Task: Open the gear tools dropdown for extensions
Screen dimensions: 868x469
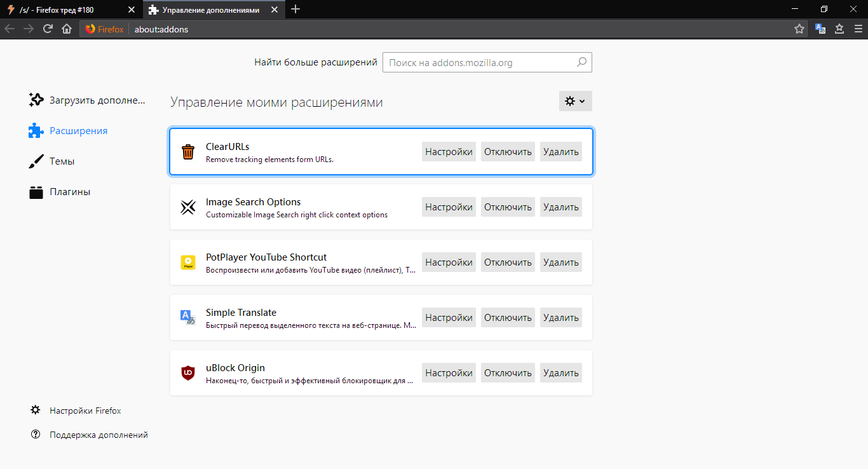Action: pyautogui.click(x=576, y=101)
